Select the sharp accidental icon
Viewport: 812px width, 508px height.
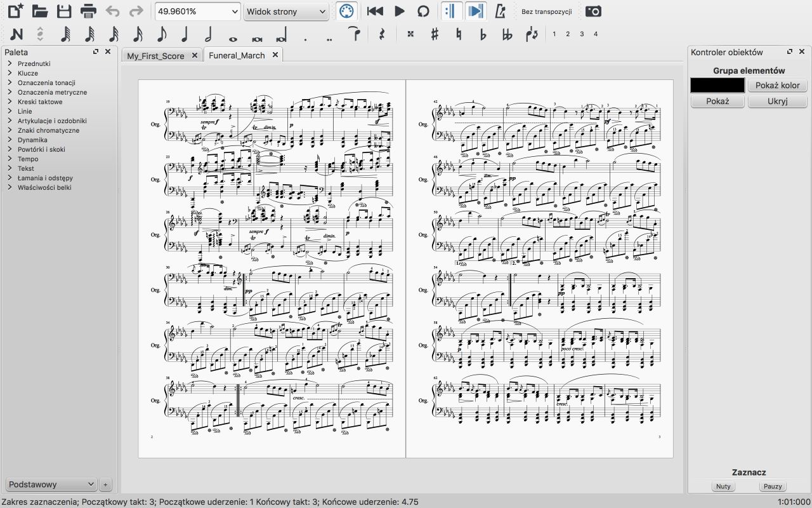(435, 34)
